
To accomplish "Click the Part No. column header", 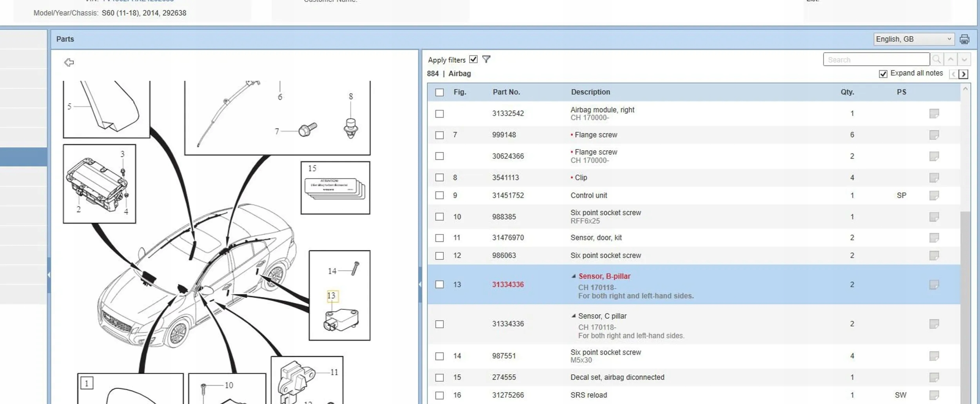I will [506, 92].
